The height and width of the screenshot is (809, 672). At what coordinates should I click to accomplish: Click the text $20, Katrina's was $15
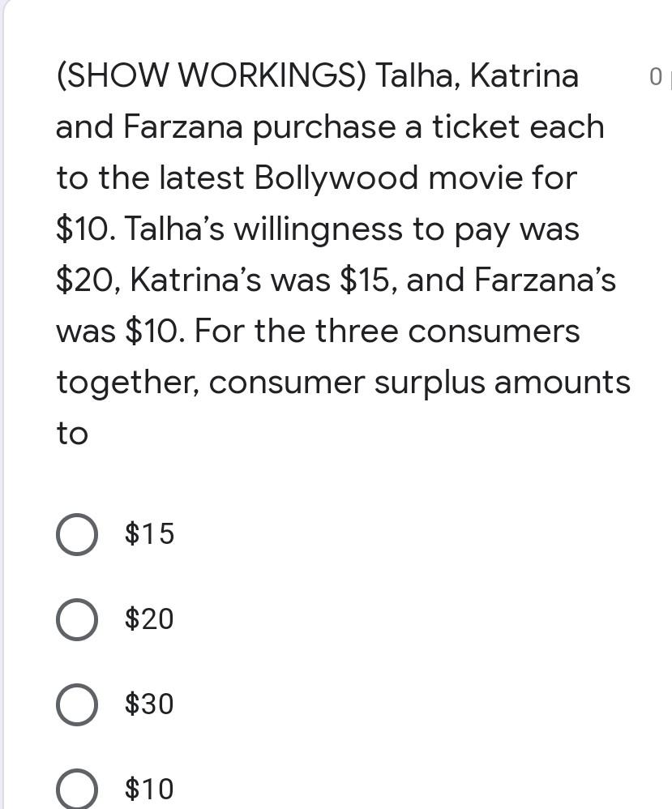222,280
